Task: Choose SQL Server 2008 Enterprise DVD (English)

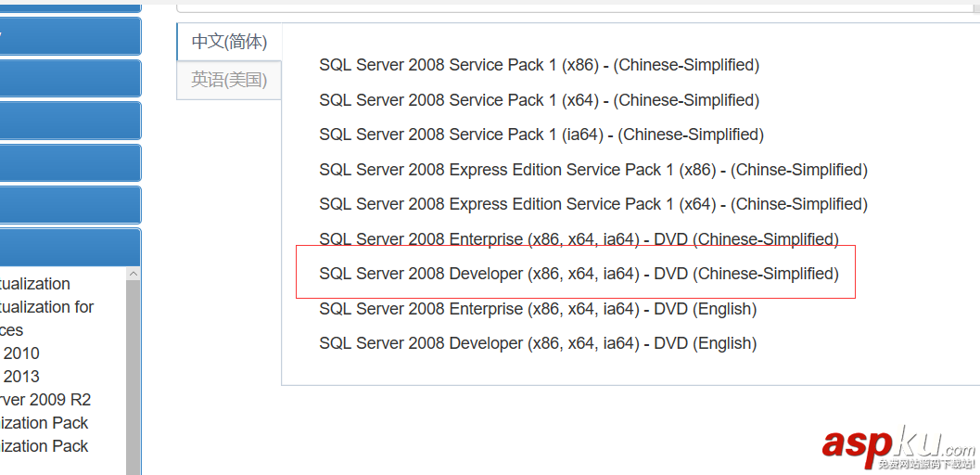Action: coord(538,309)
